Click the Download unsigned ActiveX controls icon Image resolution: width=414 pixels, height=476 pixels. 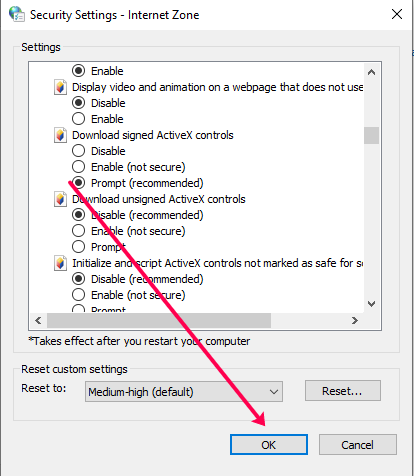[x=60, y=199]
